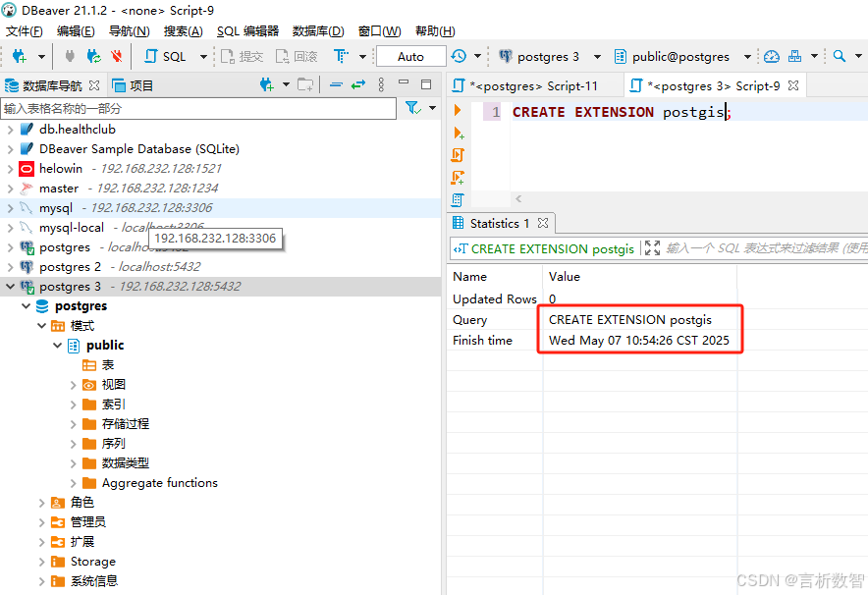Click the explain execution plan icon
The height and width of the screenshot is (595, 868).
(x=458, y=200)
